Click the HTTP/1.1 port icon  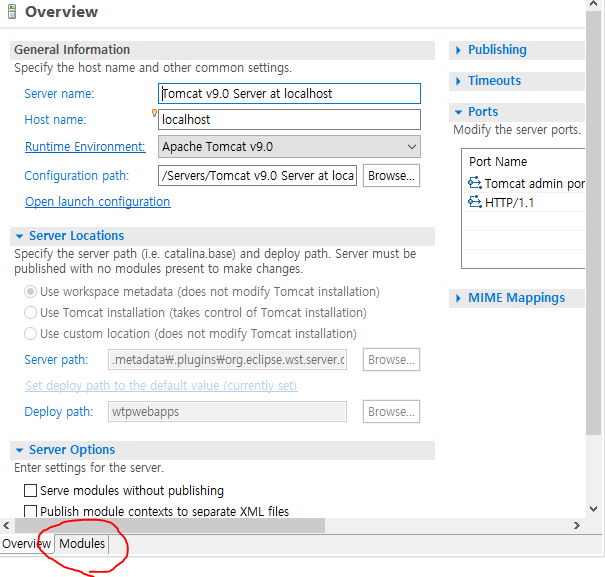(475, 202)
